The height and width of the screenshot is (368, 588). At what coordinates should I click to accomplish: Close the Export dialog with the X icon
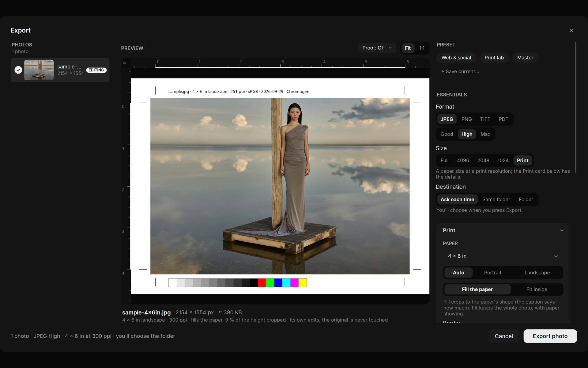571,30
